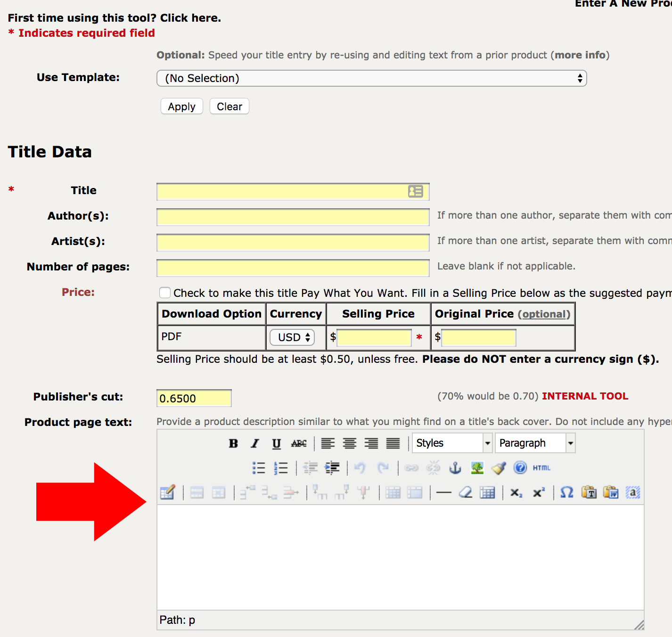Viewport: 672px width, 637px height.
Task: Click the cleanup messy code brush icon
Action: pyautogui.click(x=498, y=467)
